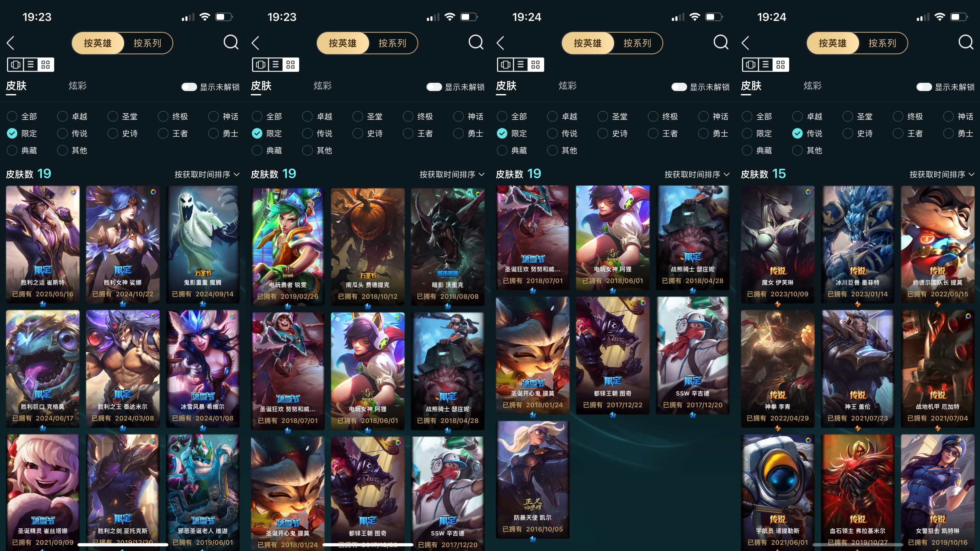Open 炫彩 tab in the rightmost screen
This screenshot has height=551, width=980.
[812, 85]
